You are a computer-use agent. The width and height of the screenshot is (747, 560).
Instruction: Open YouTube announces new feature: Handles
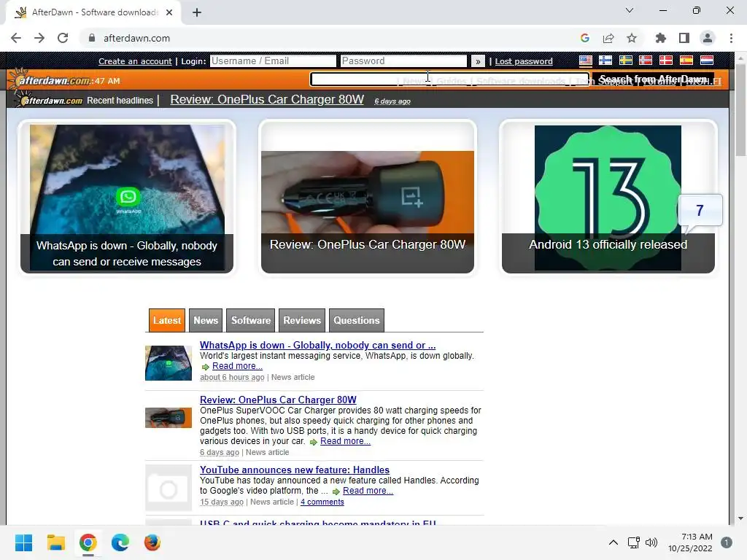pos(295,470)
